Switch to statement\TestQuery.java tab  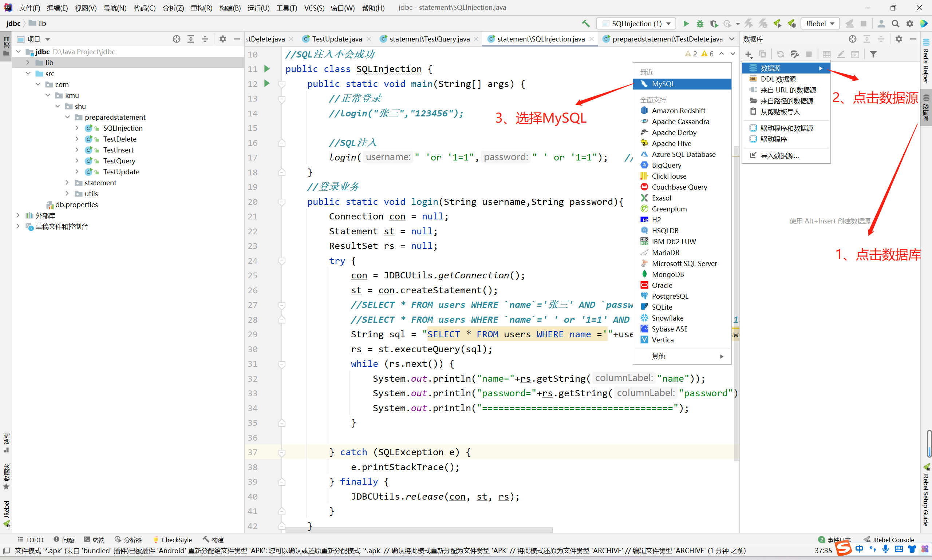[429, 39]
